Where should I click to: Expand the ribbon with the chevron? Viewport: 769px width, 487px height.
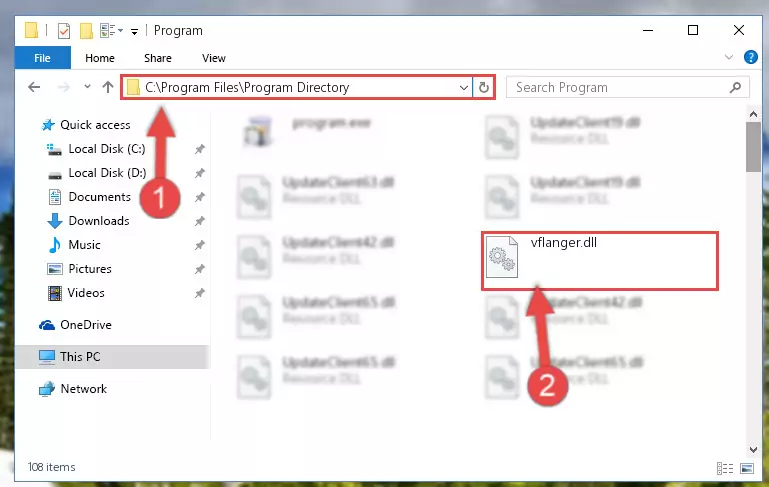click(x=728, y=57)
